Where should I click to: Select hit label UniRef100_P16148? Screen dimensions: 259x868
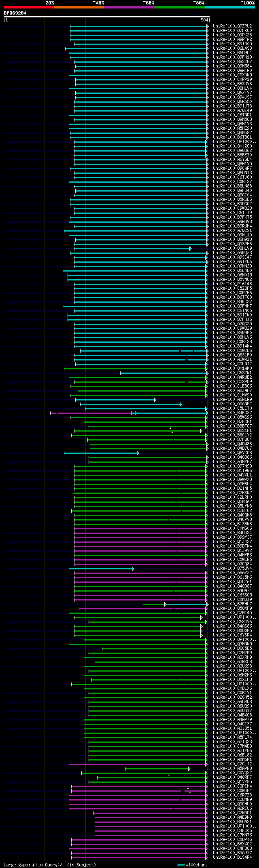[232, 284]
